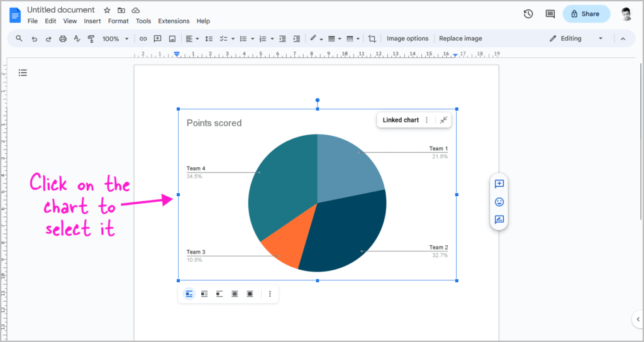Viewport: 644px width, 342px height.
Task: Open the border dash dropdown
Action: (353, 38)
